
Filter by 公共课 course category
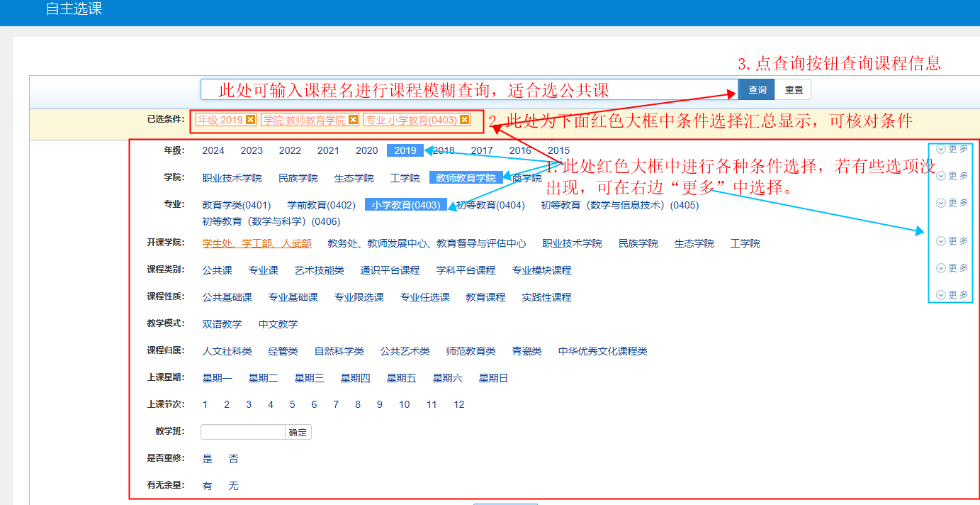[x=217, y=270]
